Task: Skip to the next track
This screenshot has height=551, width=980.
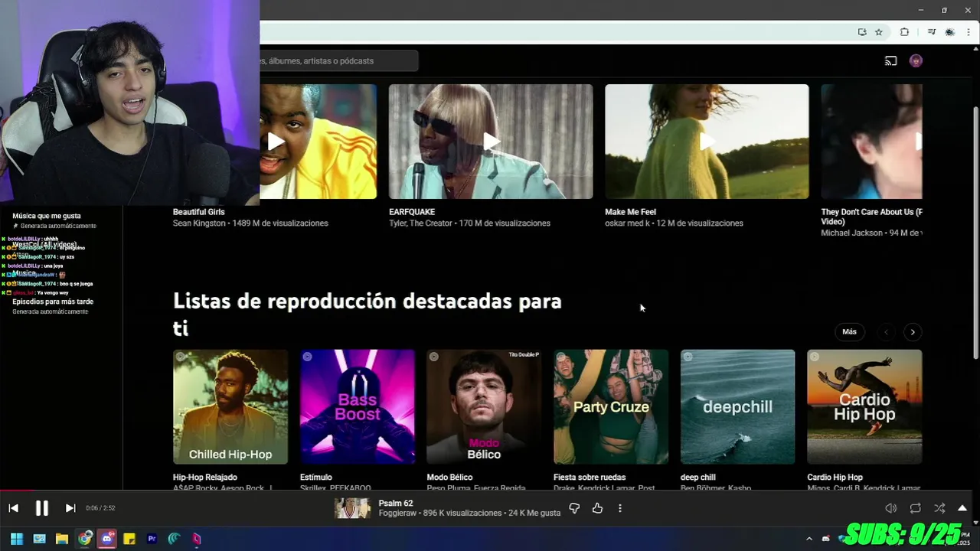Action: (70, 508)
